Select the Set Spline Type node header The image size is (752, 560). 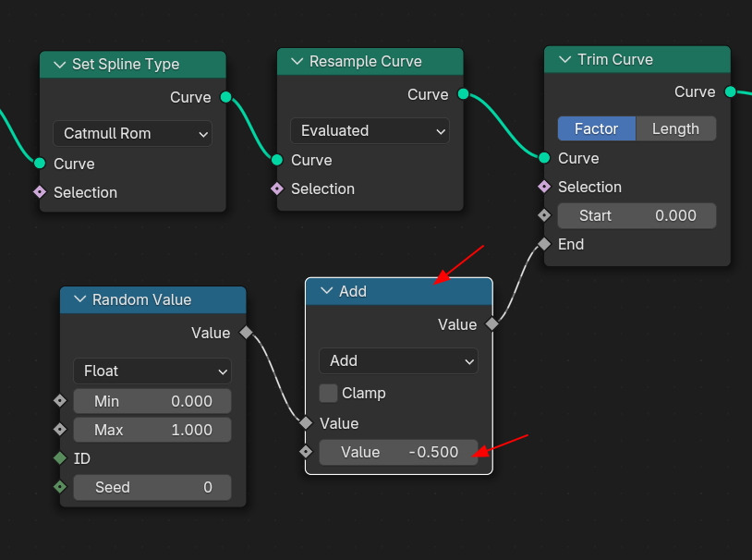click(133, 65)
